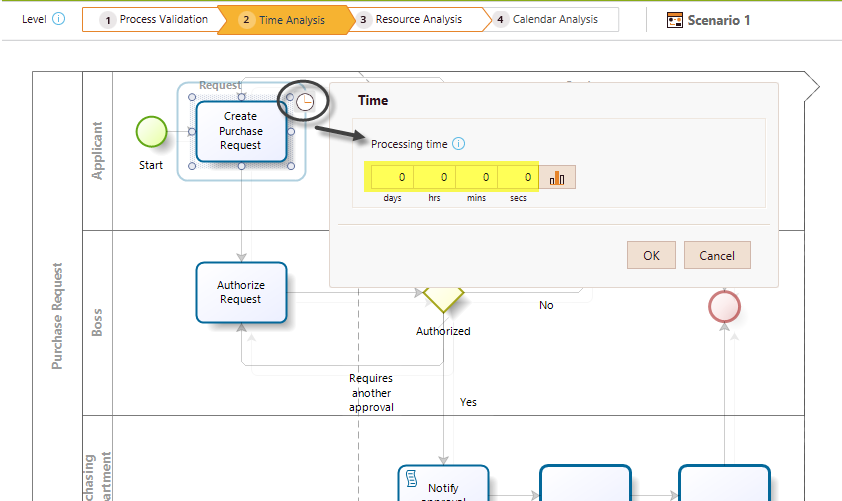842x501 pixels.
Task: Click the Processing time info icon
Action: point(458,144)
